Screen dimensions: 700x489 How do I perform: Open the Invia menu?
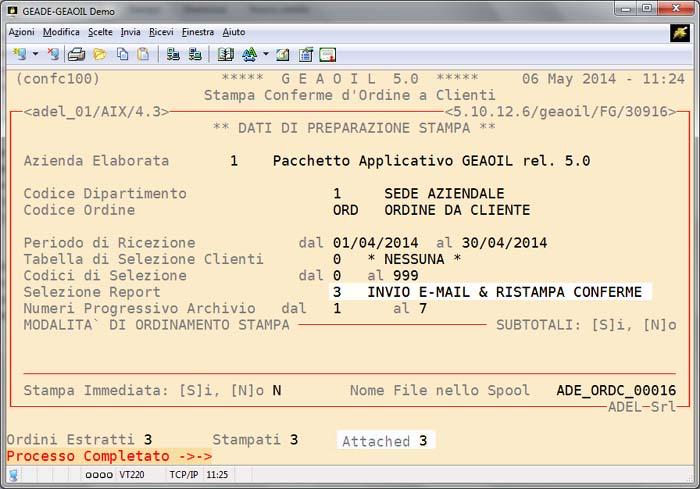[x=131, y=32]
